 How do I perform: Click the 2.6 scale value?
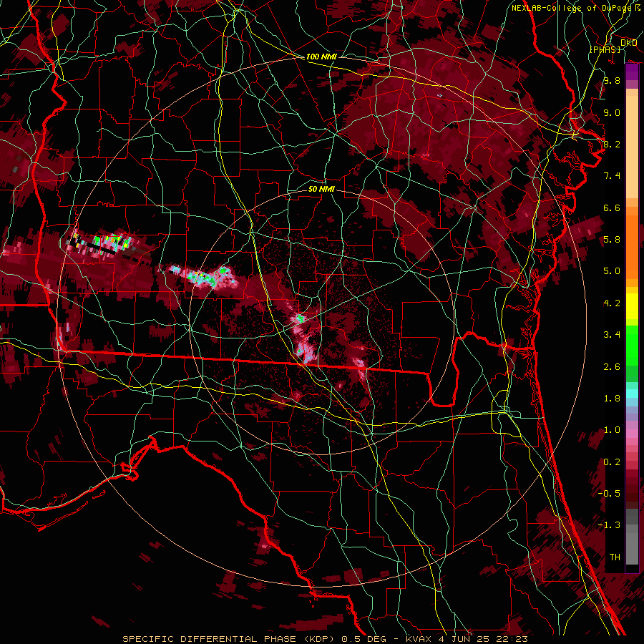pos(612,367)
